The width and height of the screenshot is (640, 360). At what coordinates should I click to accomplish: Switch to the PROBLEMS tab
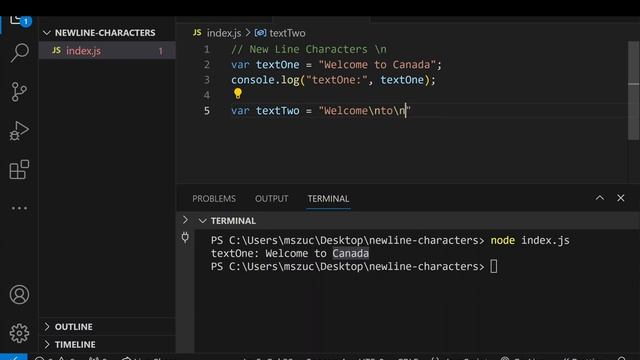(x=214, y=199)
